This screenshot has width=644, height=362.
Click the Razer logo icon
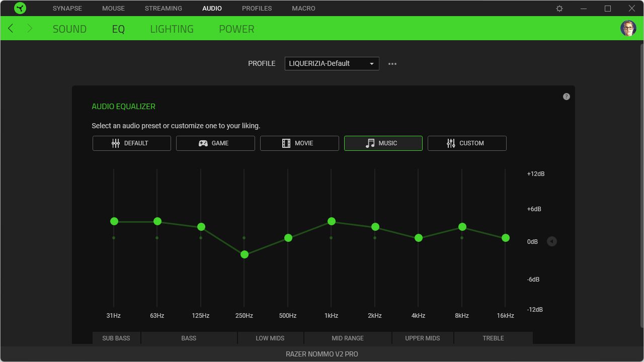[20, 8]
